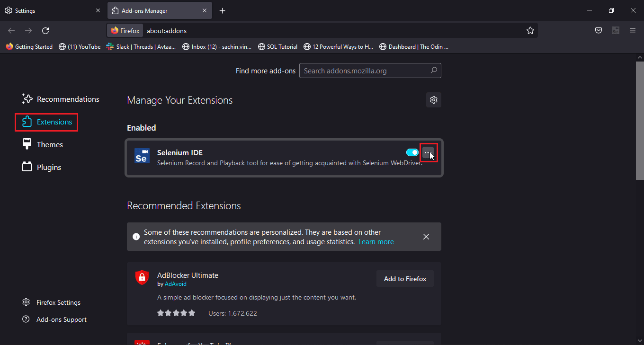Screen dimensions: 644x345
Task: Disable the Selenium IDE extension toggle
Action: (412, 152)
